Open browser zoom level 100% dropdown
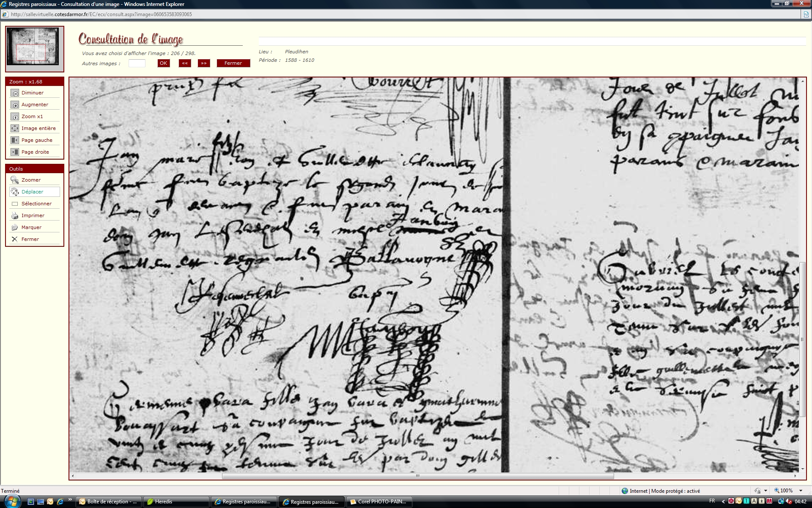 (x=801, y=491)
